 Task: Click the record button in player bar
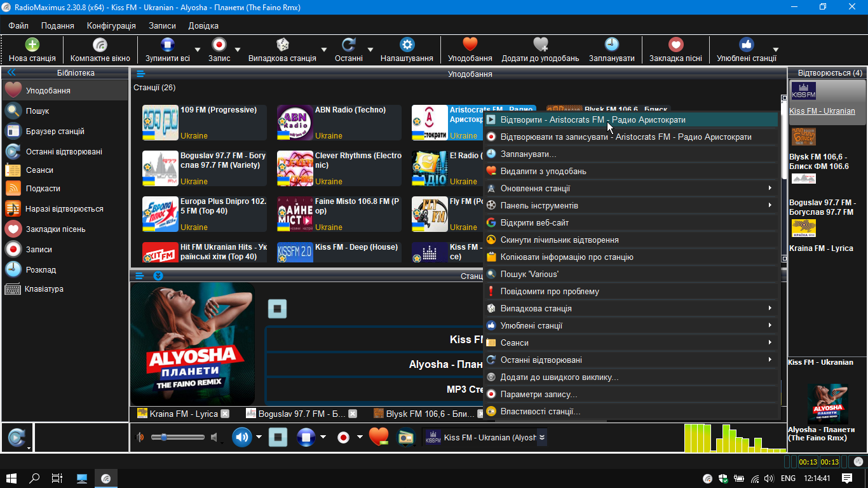[x=343, y=437]
